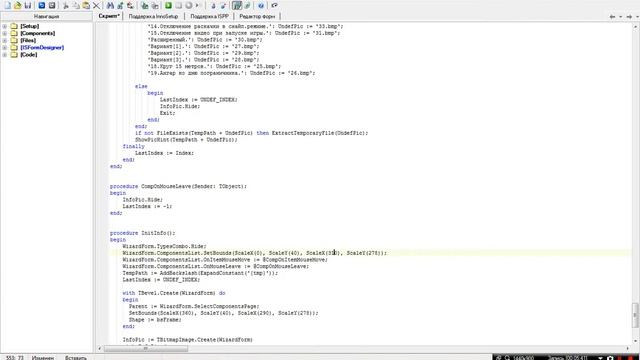This screenshot has height=360, width=640.
Task: Open the Редактор форм tab
Action: tap(257, 16)
